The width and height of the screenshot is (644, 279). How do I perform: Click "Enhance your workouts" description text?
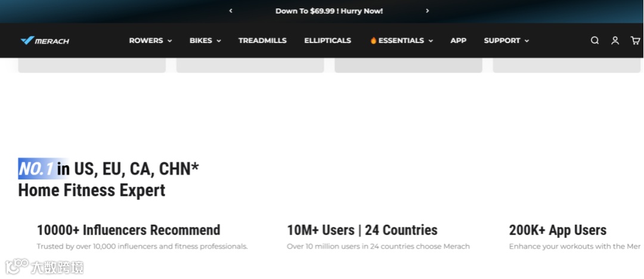point(575,247)
